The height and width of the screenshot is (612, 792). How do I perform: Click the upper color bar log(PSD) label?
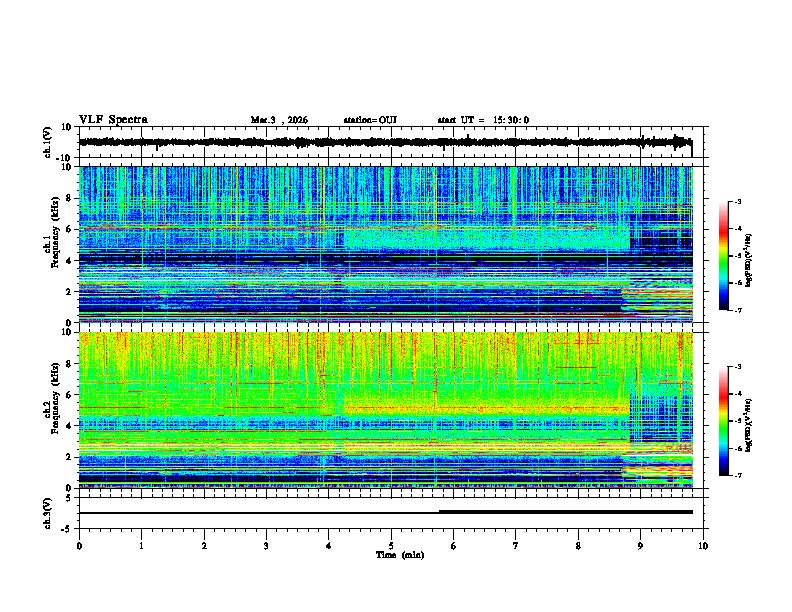point(749,260)
